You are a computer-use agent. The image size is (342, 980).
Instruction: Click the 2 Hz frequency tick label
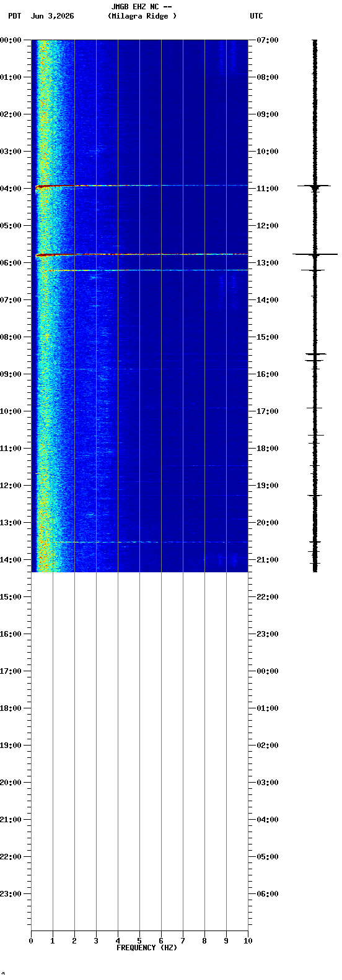74,941
